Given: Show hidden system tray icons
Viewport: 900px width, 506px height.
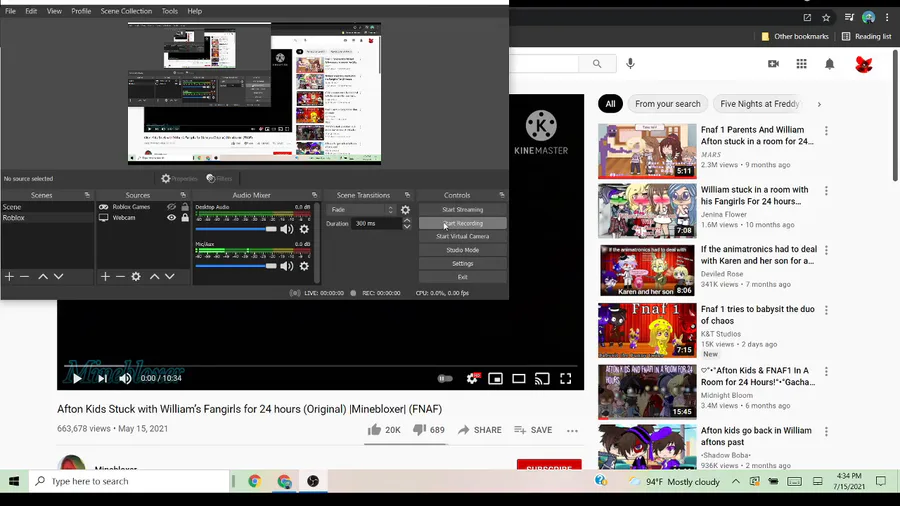Looking at the screenshot, I should point(735,481).
